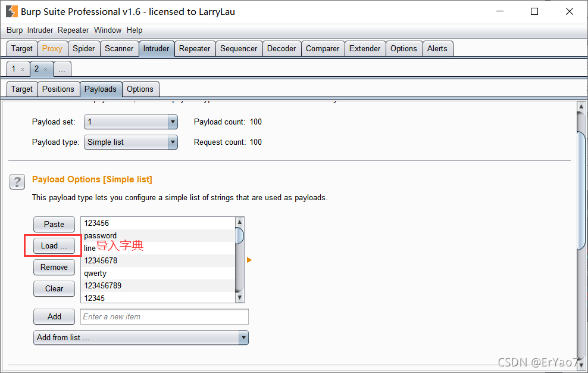Image resolution: width=588 pixels, height=373 pixels.
Task: Click the Payload Options help question-mark icon
Action: click(x=17, y=182)
